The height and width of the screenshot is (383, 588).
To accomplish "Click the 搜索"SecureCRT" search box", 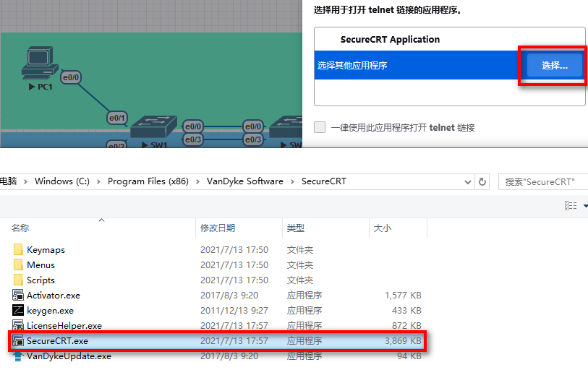I will 543,182.
